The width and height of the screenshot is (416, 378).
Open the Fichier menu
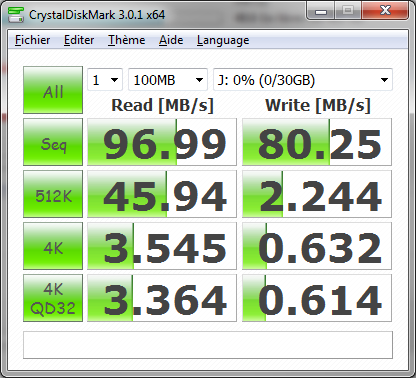(32, 40)
